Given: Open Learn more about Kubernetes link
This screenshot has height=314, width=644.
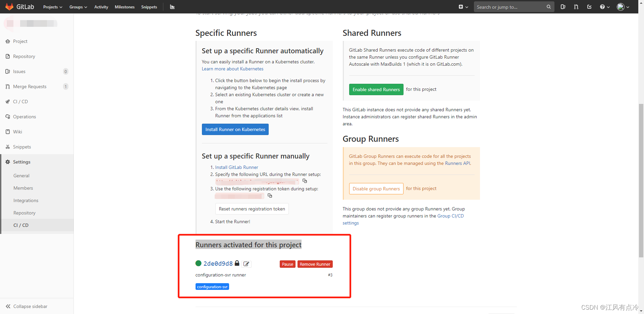Looking at the screenshot, I should coord(232,69).
